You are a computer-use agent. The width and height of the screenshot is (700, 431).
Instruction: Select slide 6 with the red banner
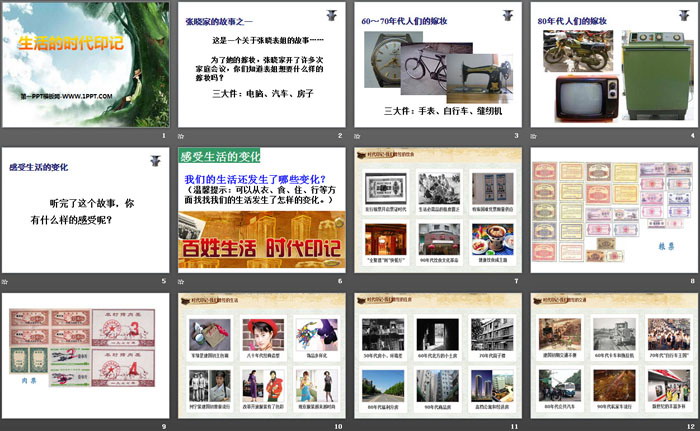click(261, 210)
